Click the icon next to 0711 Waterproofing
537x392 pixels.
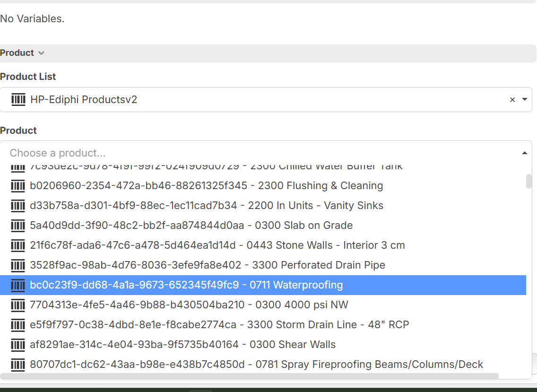(18, 285)
